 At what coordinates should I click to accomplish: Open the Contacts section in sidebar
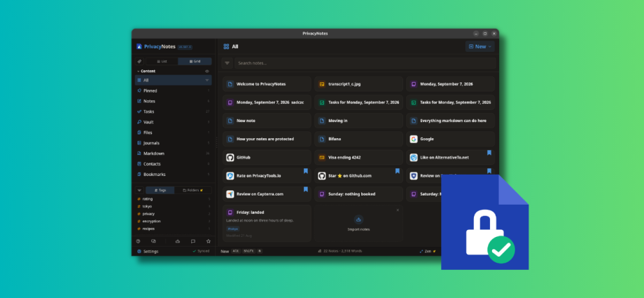point(174,164)
